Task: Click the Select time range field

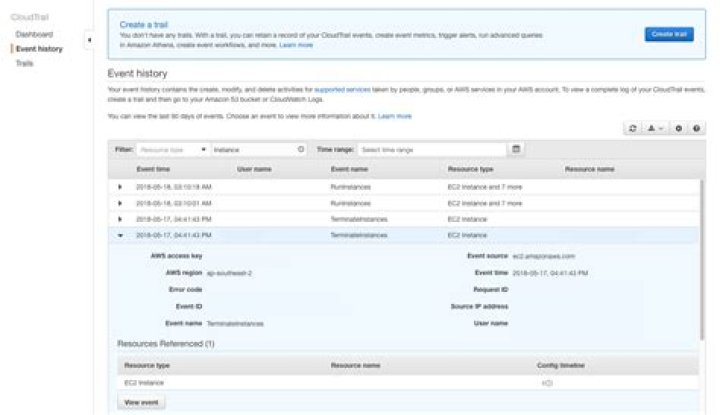Action: (x=432, y=150)
